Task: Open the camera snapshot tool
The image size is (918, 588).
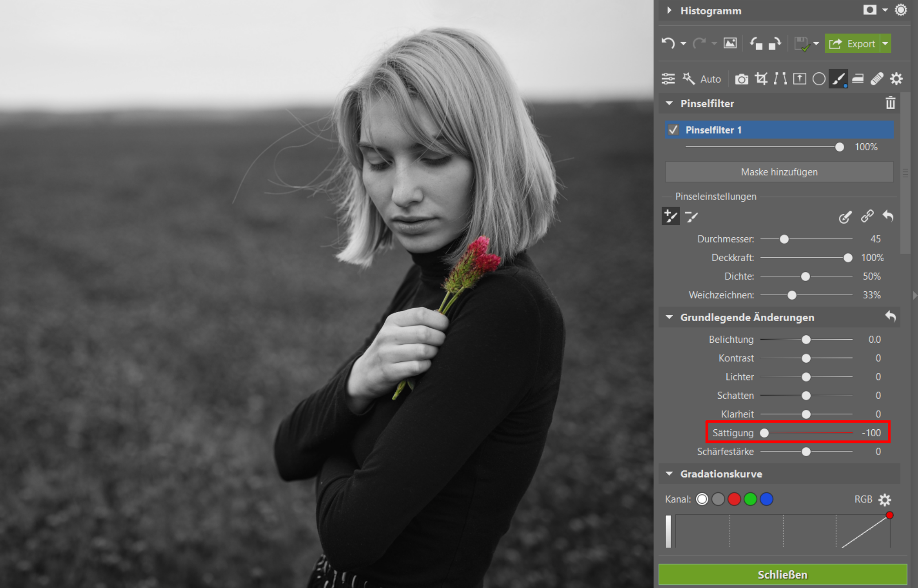Action: point(741,79)
